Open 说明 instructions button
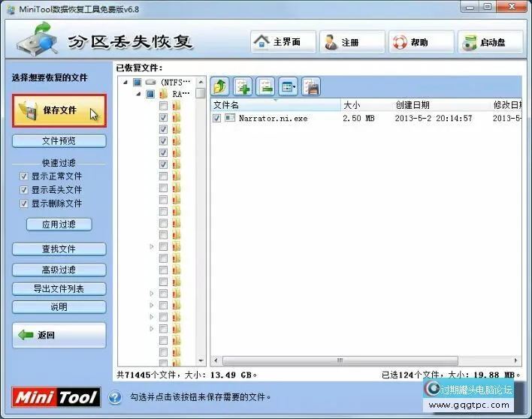The width and height of the screenshot is (532, 419). (59, 307)
